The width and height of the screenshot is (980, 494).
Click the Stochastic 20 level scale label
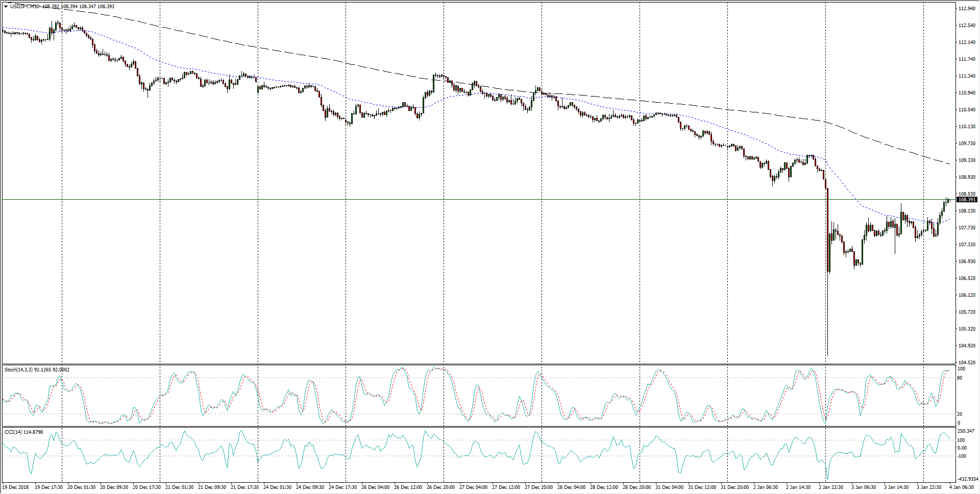[960, 414]
